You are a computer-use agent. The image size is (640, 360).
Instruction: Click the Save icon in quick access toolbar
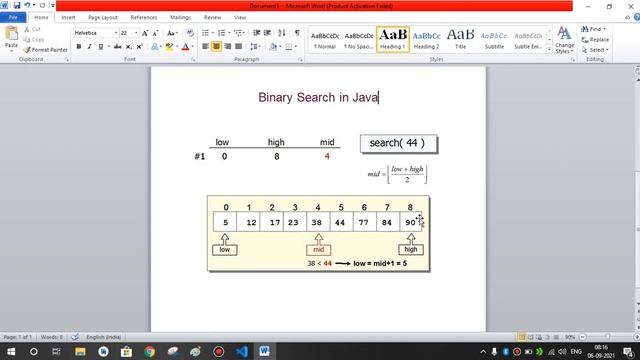(17, 6)
